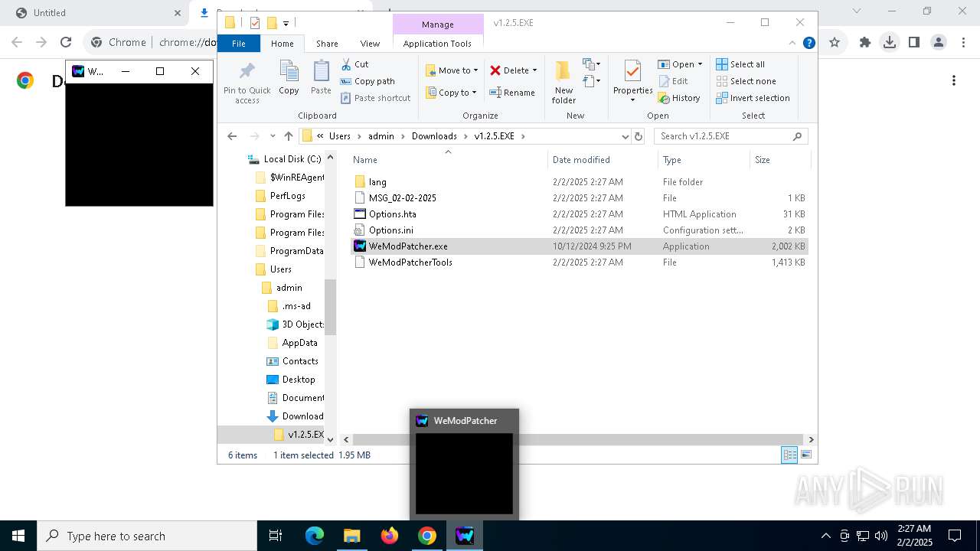Sort files by Name column
The image size is (980, 551).
click(x=448, y=160)
